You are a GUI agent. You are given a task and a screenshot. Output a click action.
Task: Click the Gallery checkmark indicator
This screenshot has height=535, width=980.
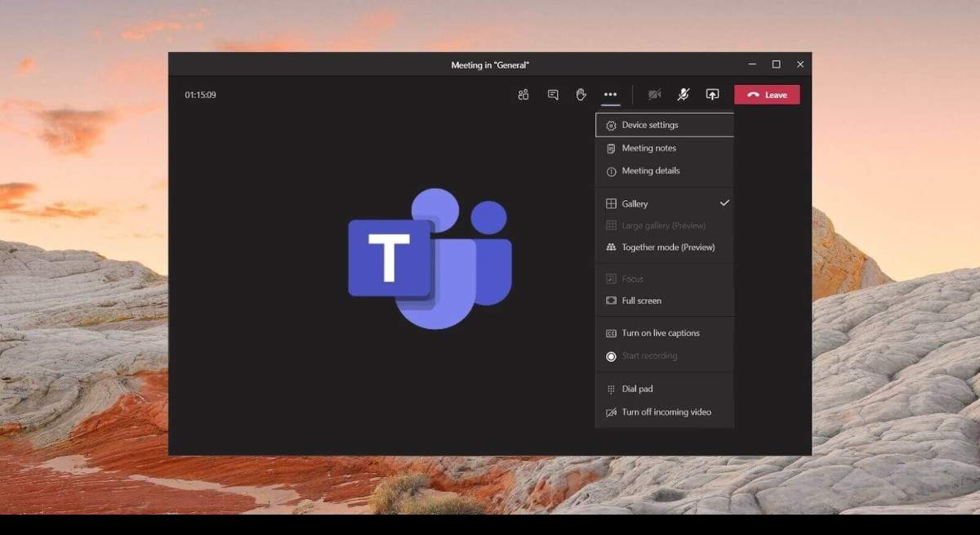[x=724, y=203]
